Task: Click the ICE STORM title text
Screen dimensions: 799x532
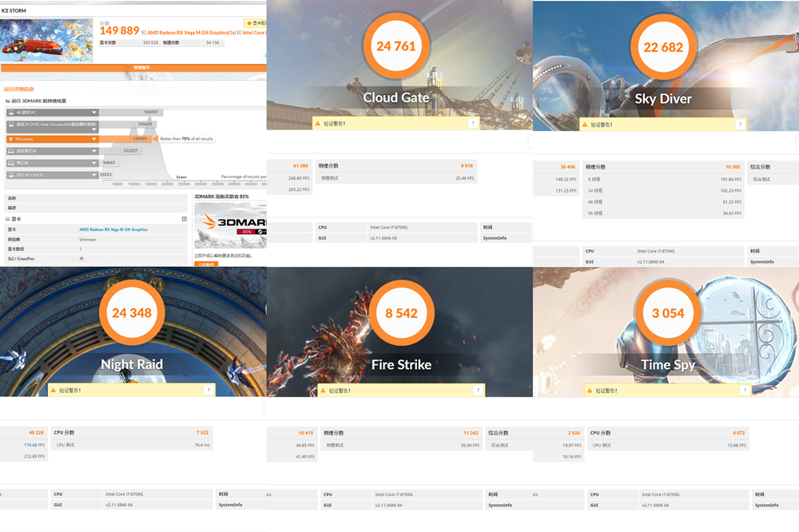Action: pyautogui.click(x=14, y=10)
